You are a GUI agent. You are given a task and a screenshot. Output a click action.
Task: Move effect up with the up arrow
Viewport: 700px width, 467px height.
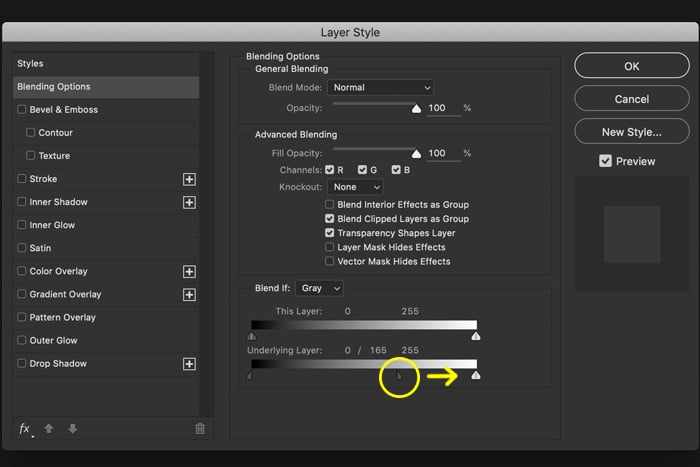point(49,429)
